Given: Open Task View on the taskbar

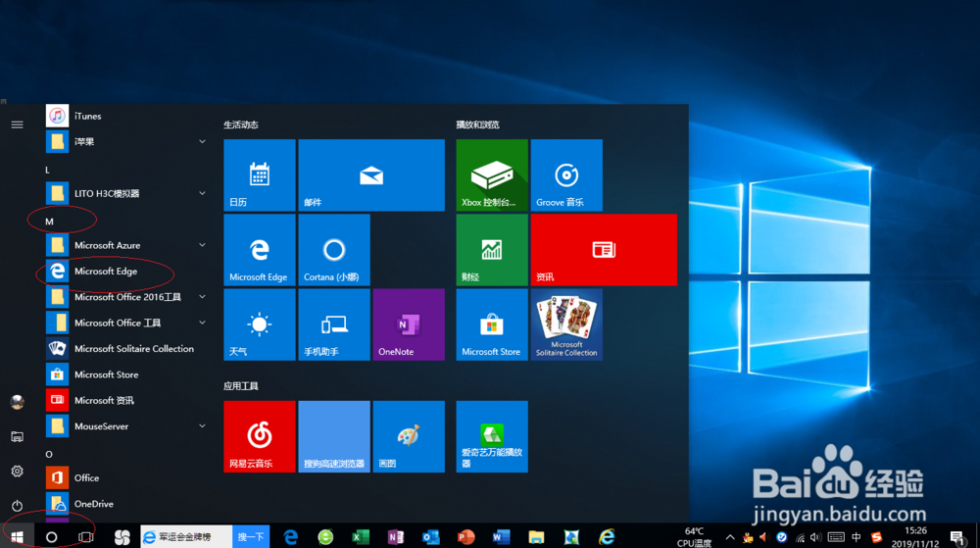Looking at the screenshot, I should pyautogui.click(x=85, y=537).
